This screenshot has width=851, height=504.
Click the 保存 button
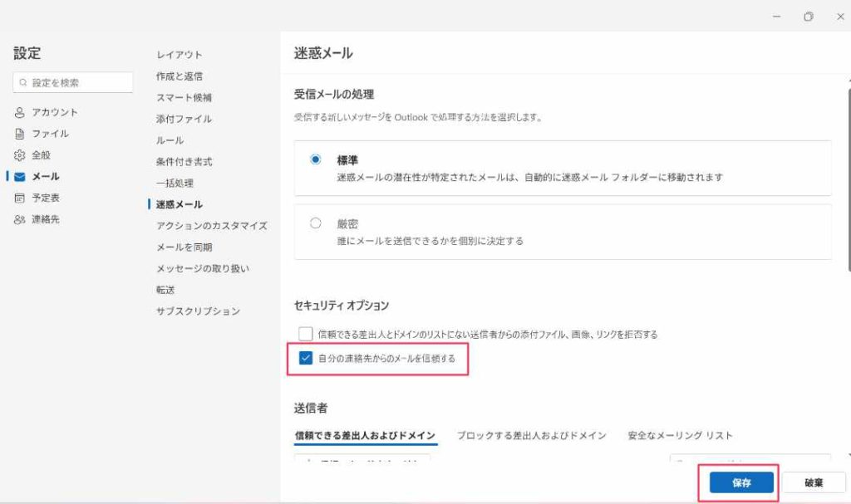pos(741,482)
